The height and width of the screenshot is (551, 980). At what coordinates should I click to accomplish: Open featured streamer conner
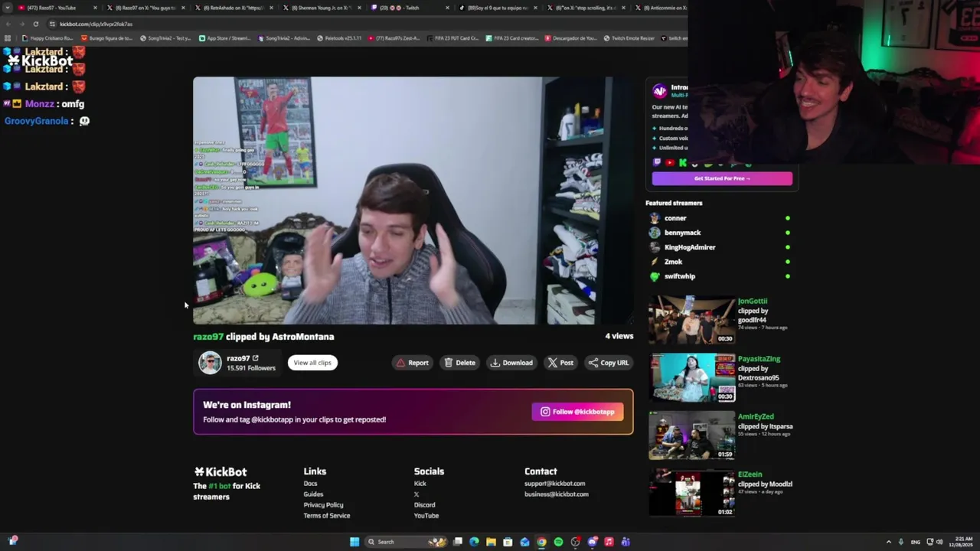click(x=675, y=218)
